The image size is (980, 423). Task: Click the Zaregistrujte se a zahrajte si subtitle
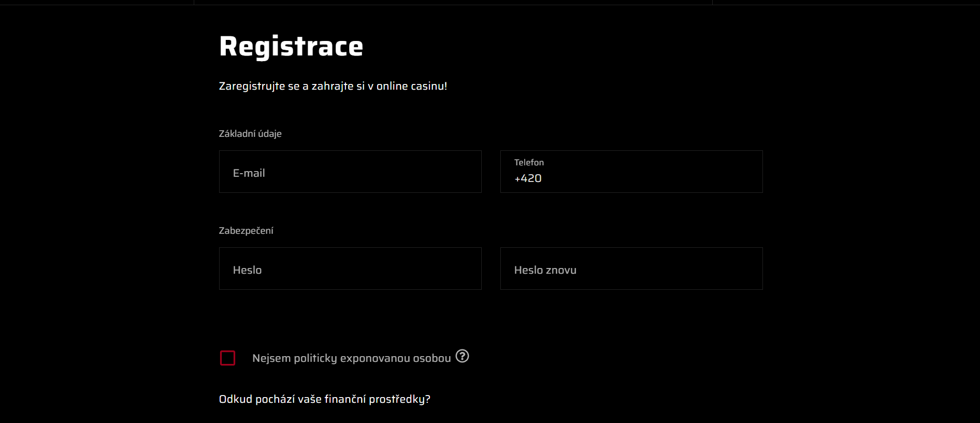[333, 86]
